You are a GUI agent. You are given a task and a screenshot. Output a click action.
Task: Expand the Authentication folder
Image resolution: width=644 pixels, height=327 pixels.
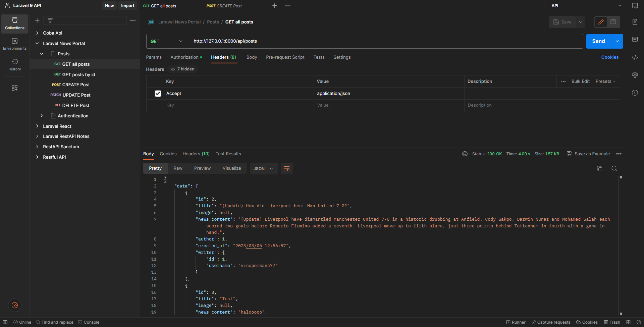[42, 116]
